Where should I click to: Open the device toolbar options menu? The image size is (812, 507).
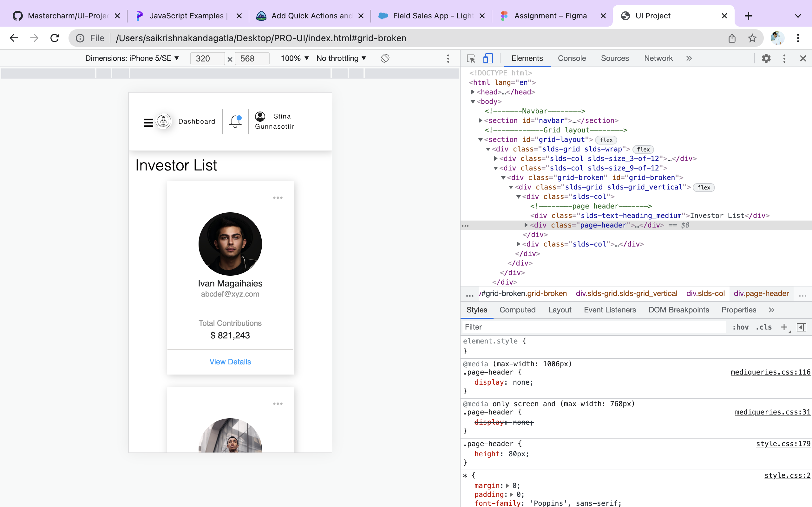click(x=448, y=58)
